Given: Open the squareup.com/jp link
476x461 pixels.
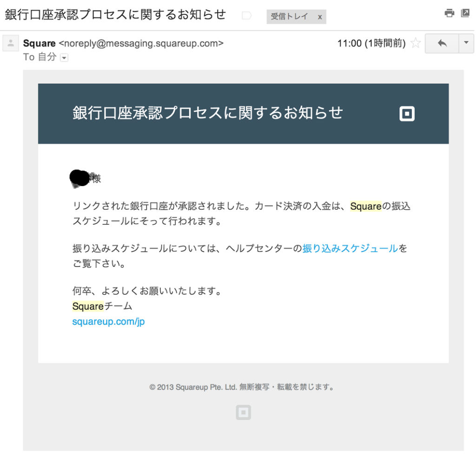Looking at the screenshot, I should pyautogui.click(x=108, y=321).
